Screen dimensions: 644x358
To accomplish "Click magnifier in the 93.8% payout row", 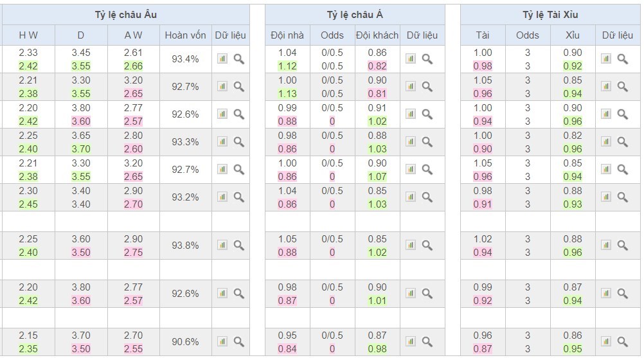I will 238,246.
